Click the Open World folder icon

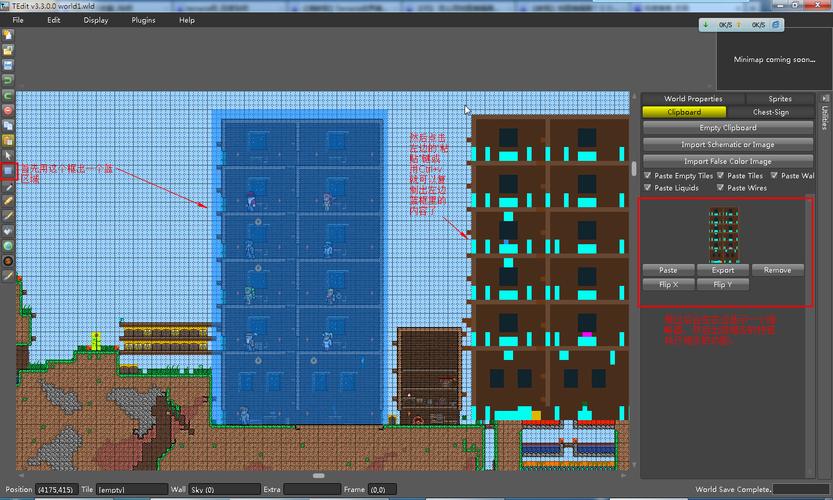(8, 50)
